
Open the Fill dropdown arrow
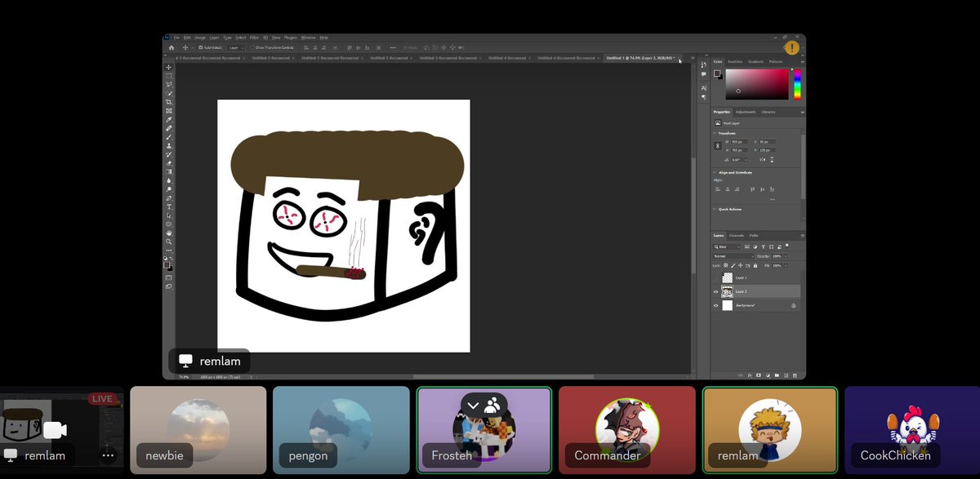point(786,266)
